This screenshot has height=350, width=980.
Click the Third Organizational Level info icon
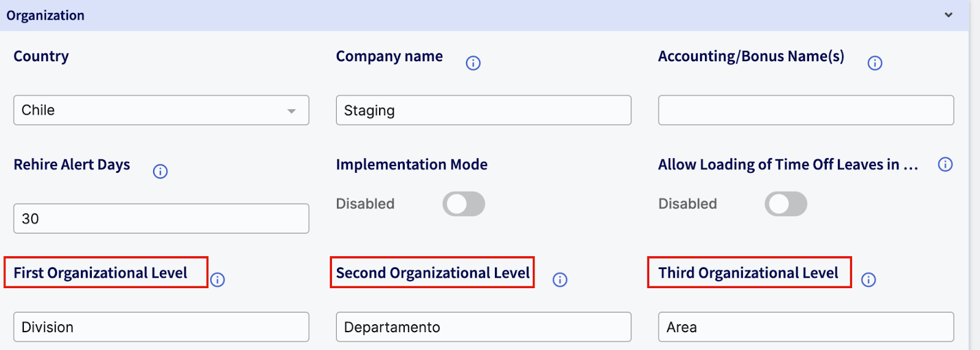869,280
